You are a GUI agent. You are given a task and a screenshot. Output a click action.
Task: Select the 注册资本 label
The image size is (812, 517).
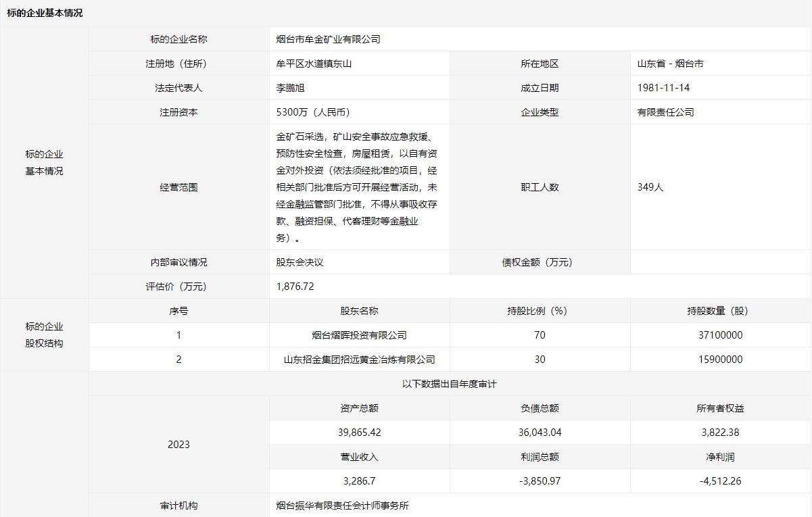[x=178, y=112]
